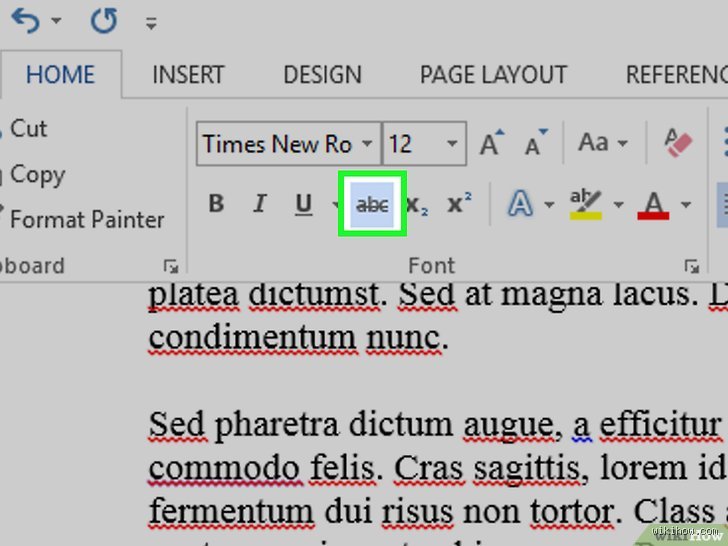Open underline style dropdown arrow

[x=335, y=204]
